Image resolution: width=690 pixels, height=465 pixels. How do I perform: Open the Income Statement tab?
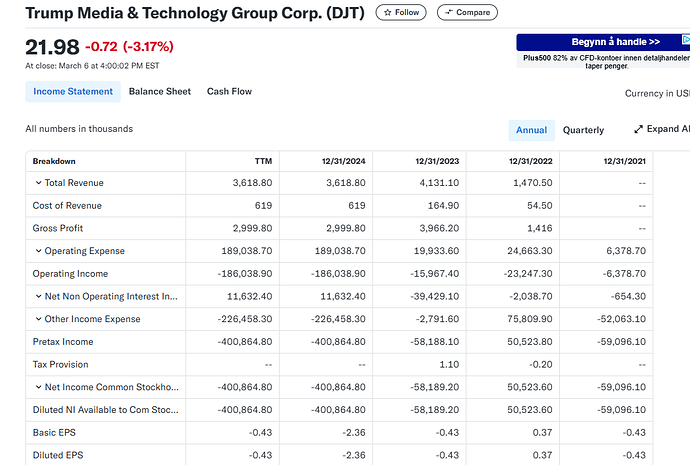pos(73,92)
